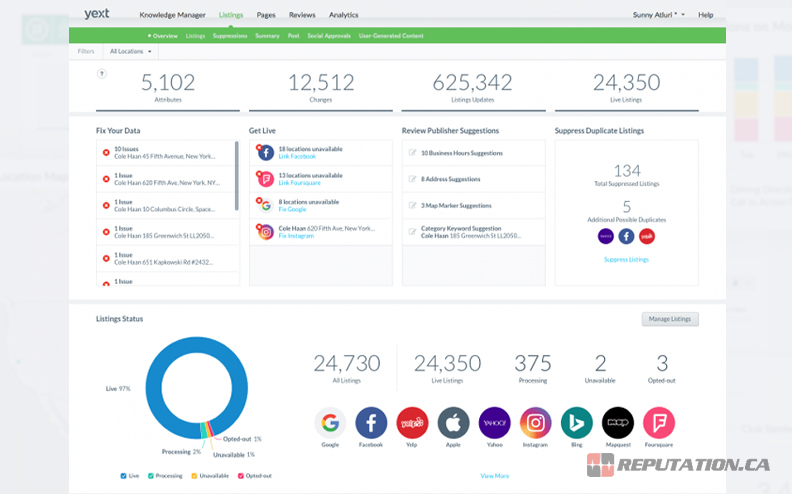Select the Mapquest publisher icon

(618, 423)
